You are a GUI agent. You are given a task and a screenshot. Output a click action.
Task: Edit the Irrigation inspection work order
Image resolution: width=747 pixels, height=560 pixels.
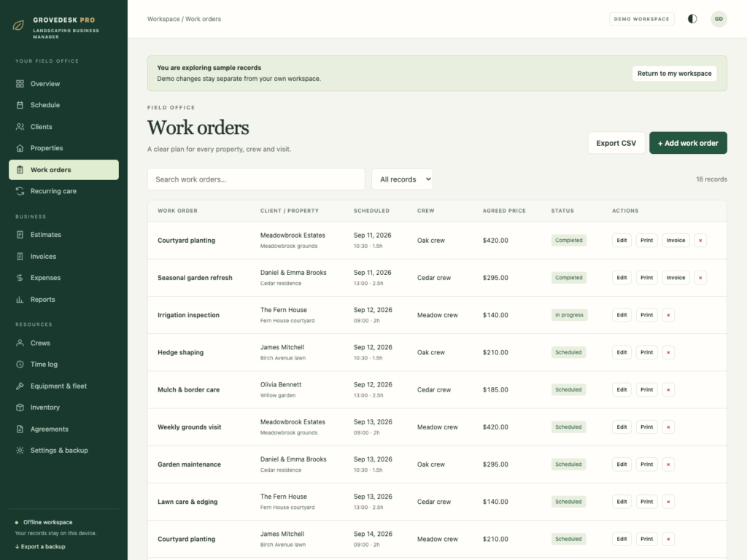[622, 315]
